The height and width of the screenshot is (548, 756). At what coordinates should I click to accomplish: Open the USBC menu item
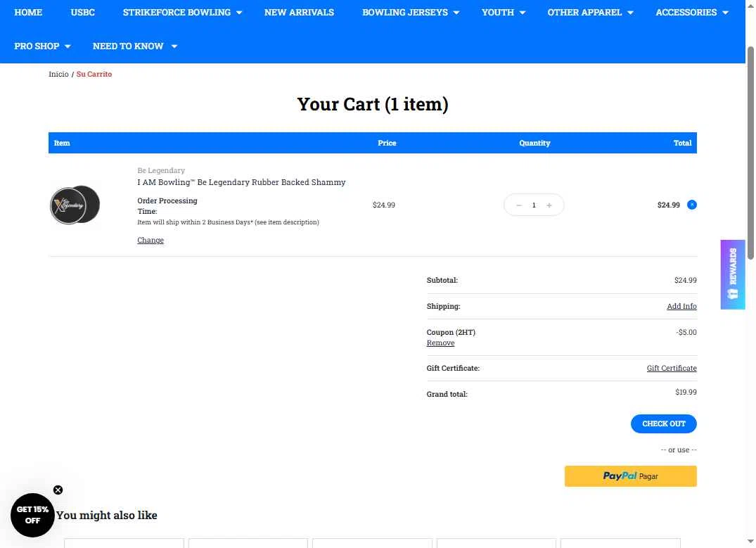pyautogui.click(x=82, y=12)
